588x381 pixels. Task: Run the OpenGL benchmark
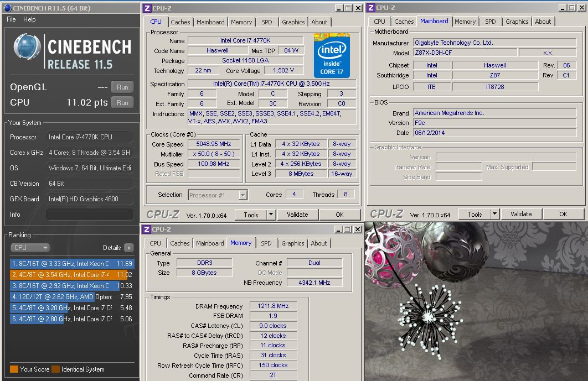[122, 87]
